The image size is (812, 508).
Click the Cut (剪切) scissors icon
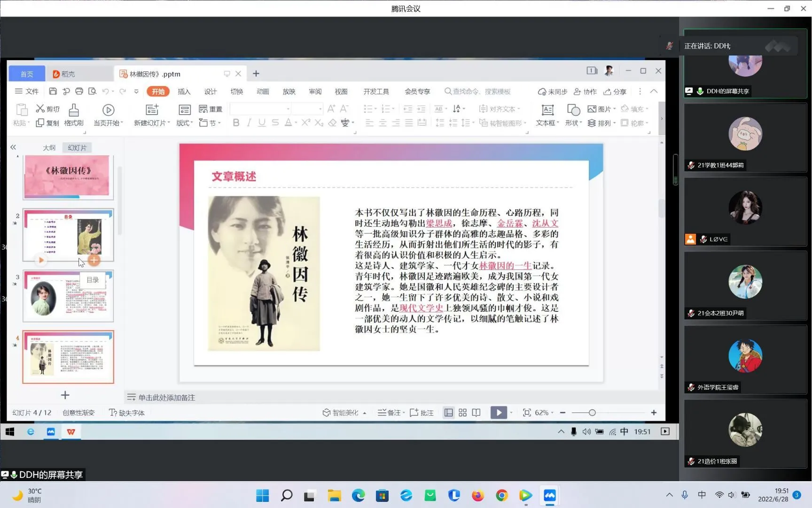click(x=40, y=109)
